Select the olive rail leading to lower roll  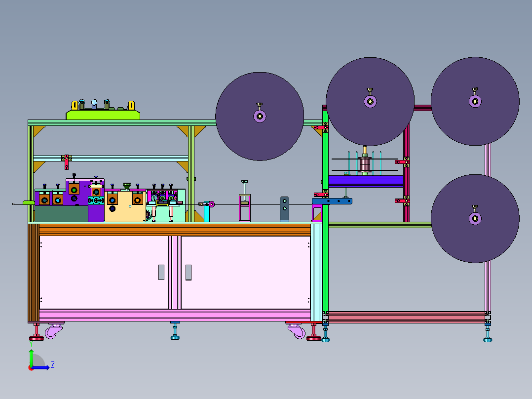tap(380, 225)
